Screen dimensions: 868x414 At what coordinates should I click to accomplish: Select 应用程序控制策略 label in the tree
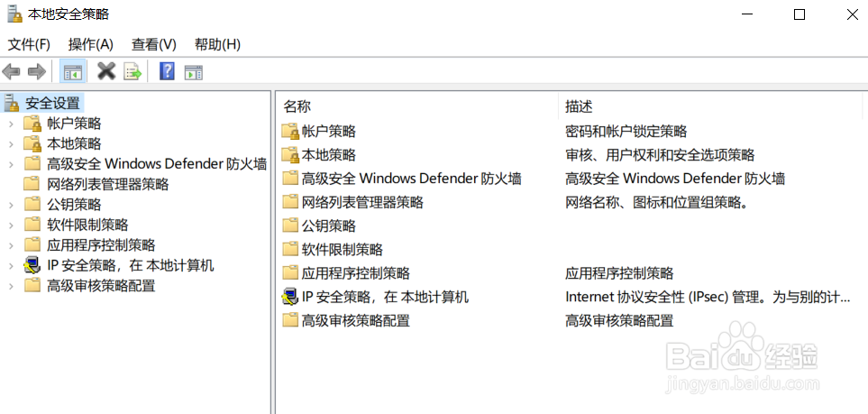(x=101, y=245)
